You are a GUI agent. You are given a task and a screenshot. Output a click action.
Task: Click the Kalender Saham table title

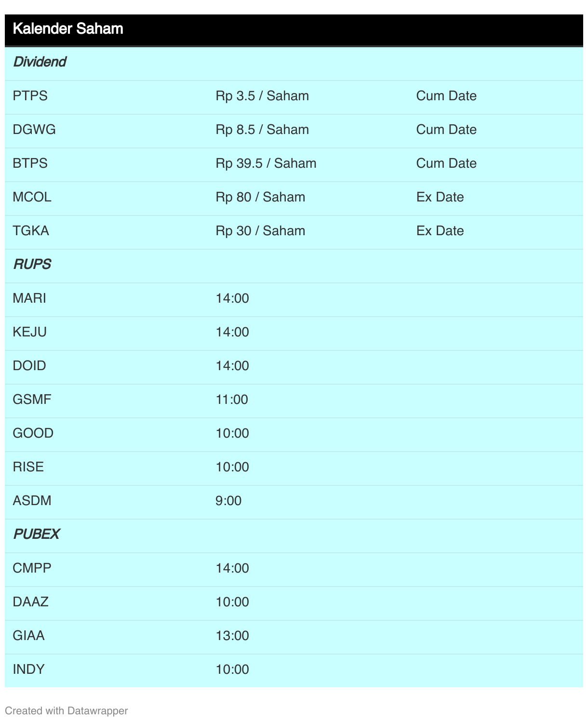(68, 29)
